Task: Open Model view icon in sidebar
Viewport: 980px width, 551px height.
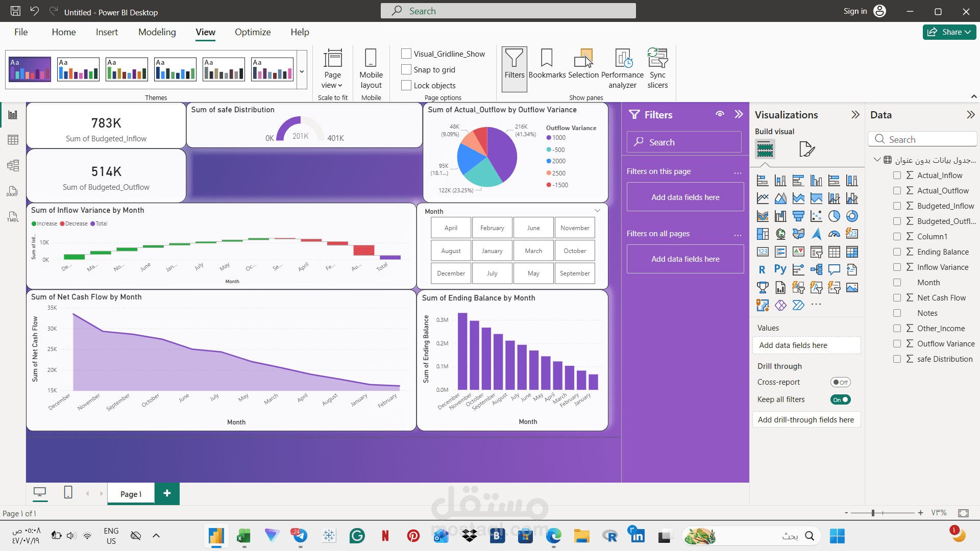Action: coord(13,165)
